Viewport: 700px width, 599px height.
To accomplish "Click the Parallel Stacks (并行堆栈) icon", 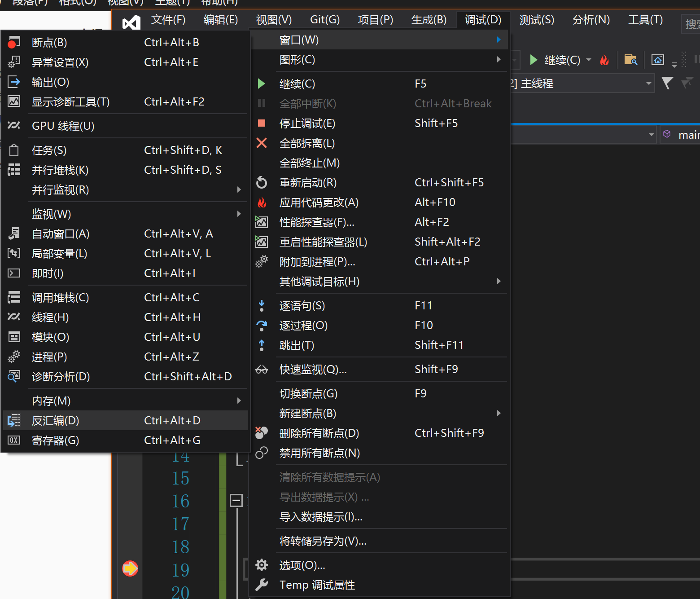I will click(x=14, y=170).
